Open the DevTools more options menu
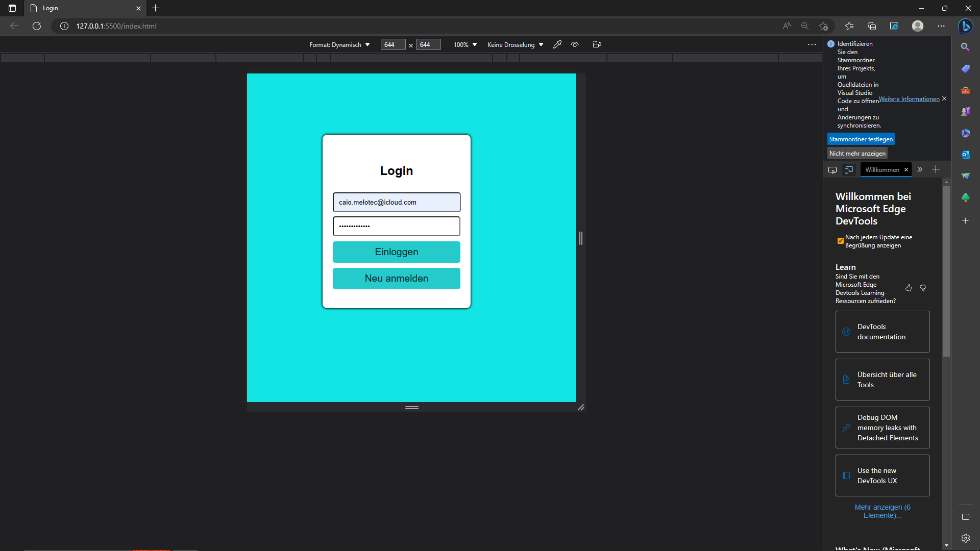Viewport: 980px width, 551px height. click(x=812, y=44)
